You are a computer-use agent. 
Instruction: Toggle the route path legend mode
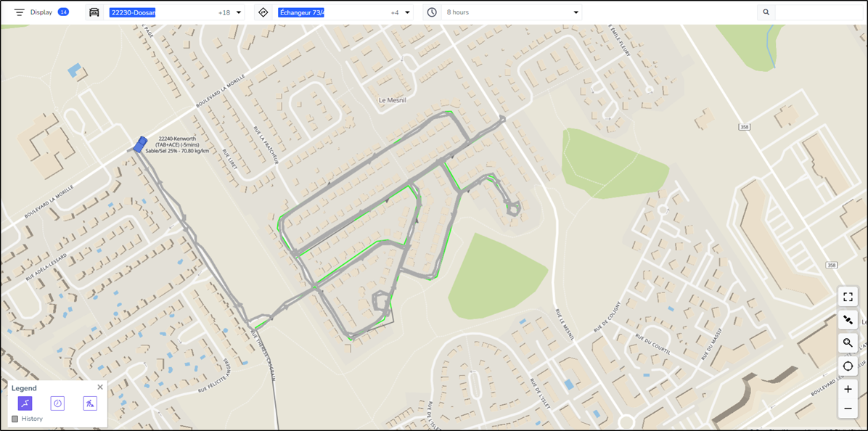(x=25, y=403)
